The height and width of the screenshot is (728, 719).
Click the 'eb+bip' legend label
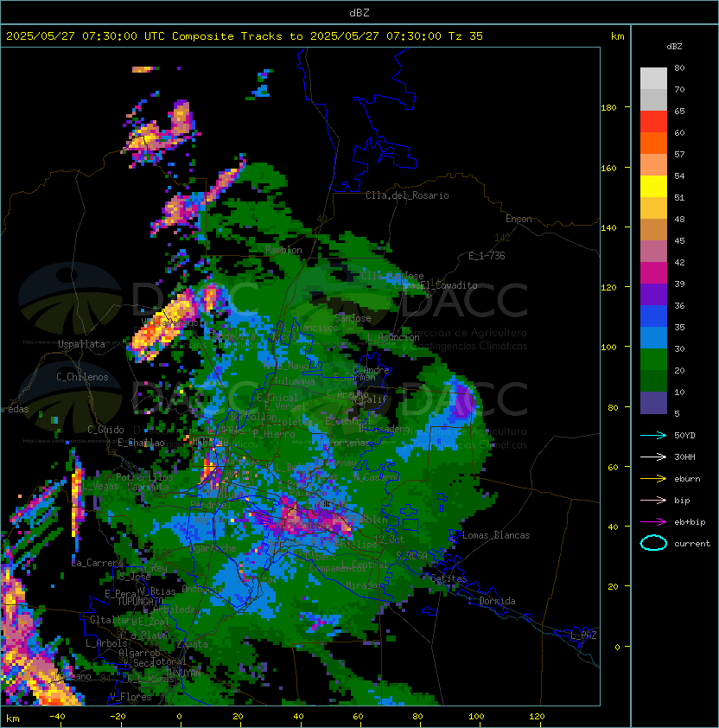point(690,522)
